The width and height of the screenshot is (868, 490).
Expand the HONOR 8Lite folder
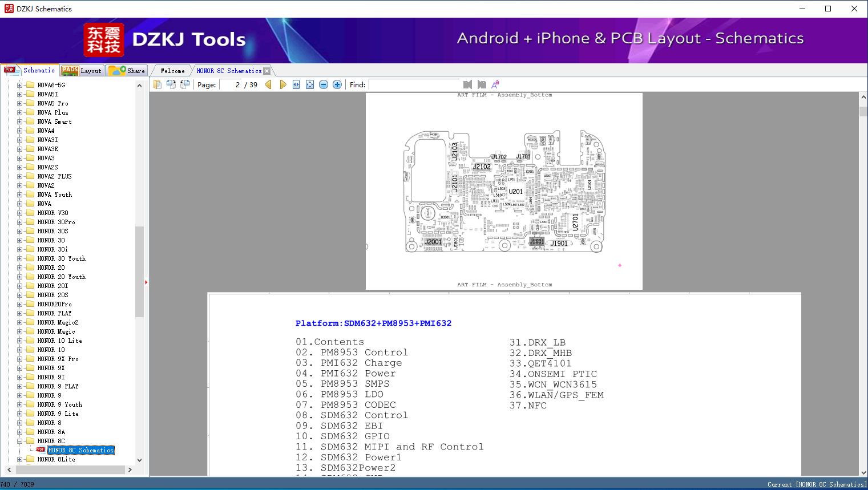[20, 459]
